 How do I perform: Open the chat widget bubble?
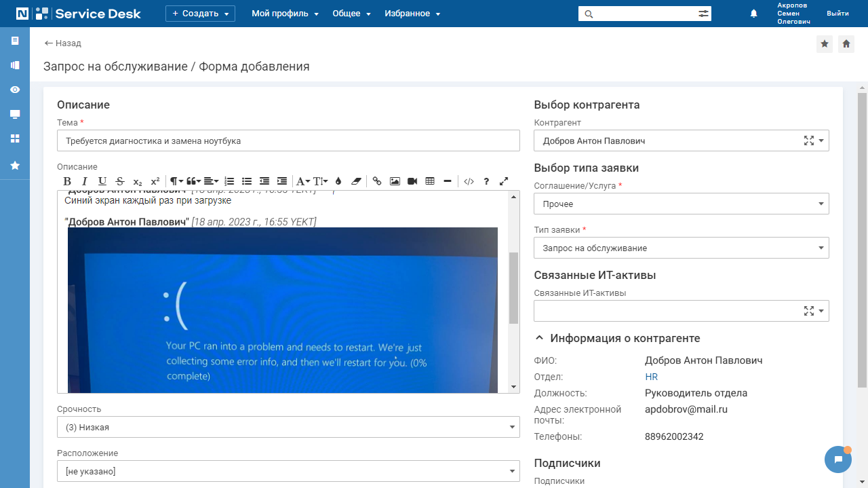tap(838, 459)
